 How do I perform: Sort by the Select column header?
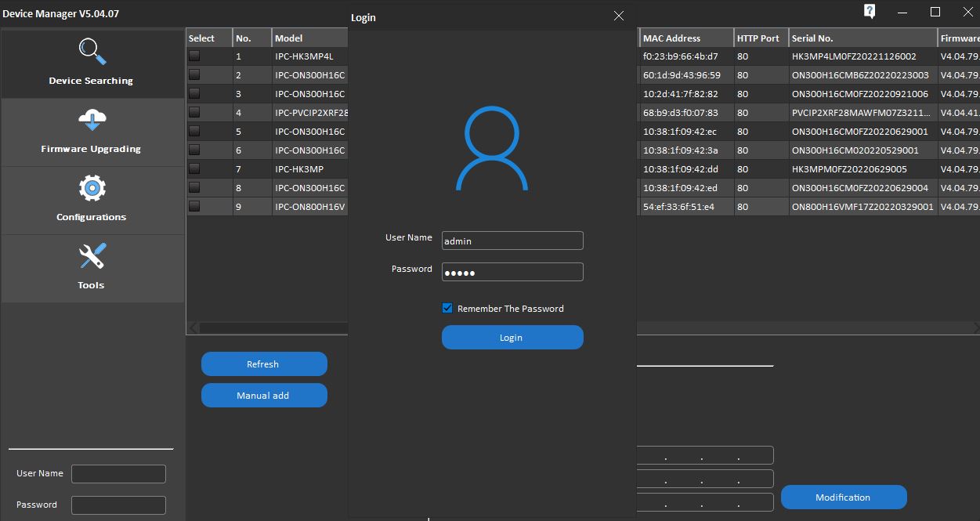click(209, 38)
